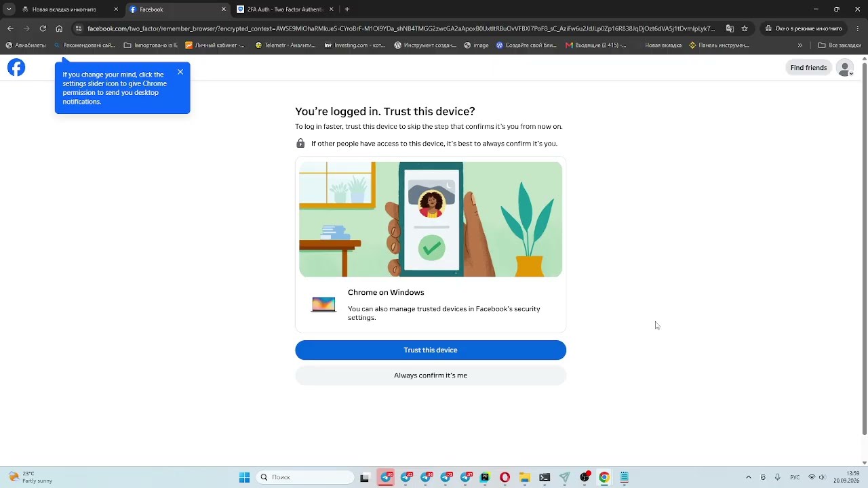Open the highlighted first Telegram taskbar icon
Screen dimensions: 868x488
[x=387, y=477]
